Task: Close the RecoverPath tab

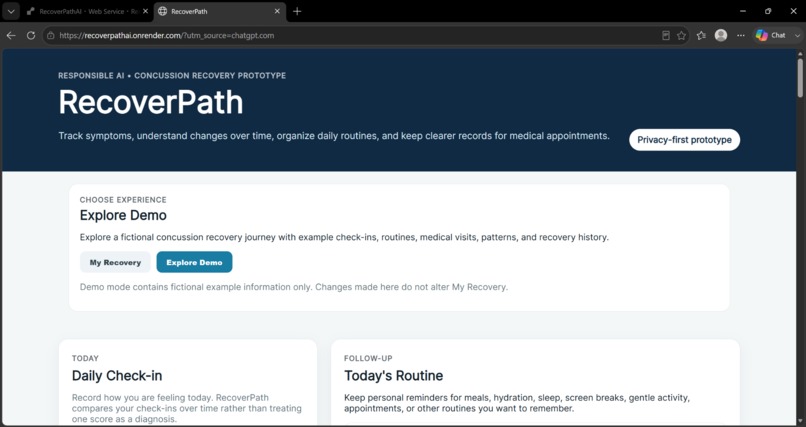Action: pos(278,11)
